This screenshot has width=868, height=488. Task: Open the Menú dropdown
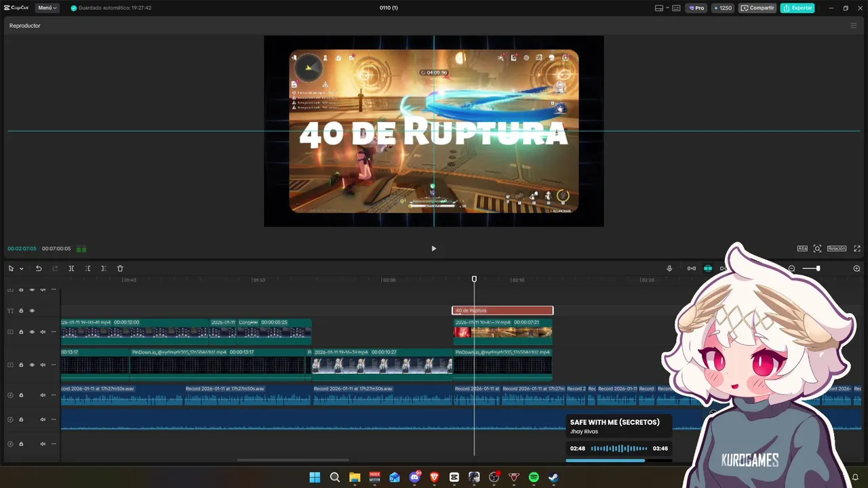click(x=47, y=8)
